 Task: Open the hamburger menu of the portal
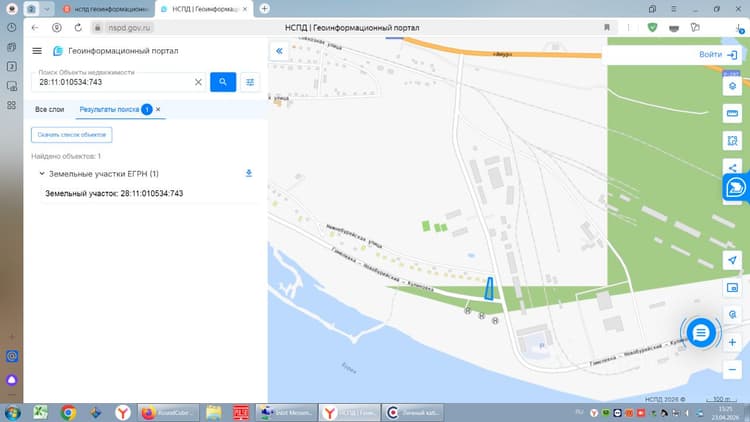[37, 51]
